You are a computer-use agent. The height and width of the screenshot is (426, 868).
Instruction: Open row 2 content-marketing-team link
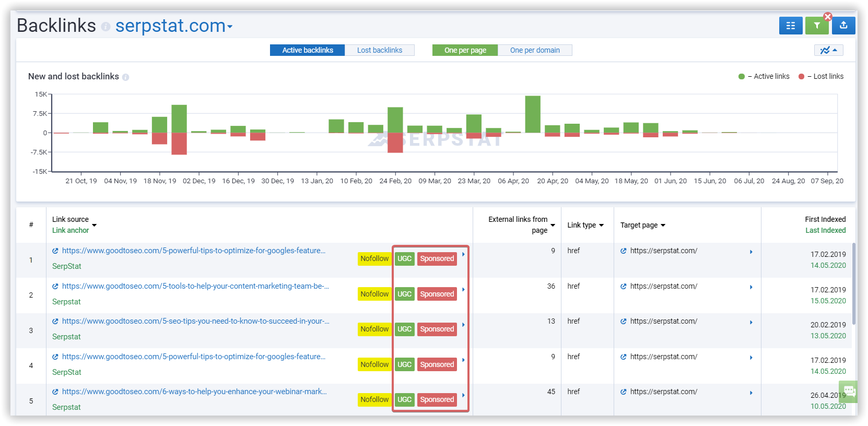click(x=195, y=286)
